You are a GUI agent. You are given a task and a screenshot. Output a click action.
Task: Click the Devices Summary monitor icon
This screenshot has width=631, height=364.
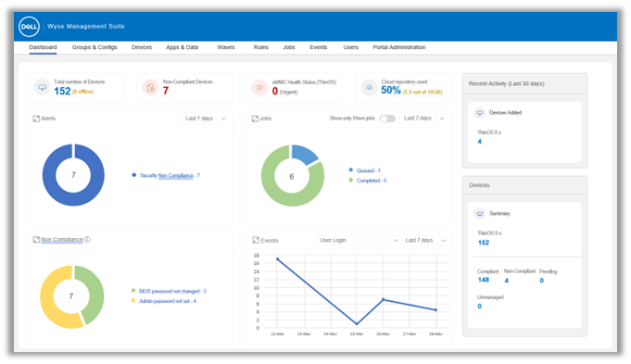480,214
